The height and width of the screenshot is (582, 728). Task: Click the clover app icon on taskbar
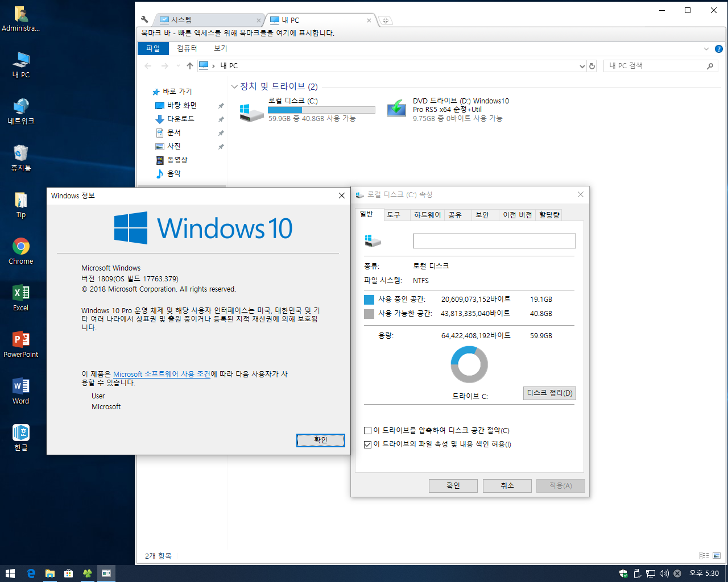click(x=87, y=573)
